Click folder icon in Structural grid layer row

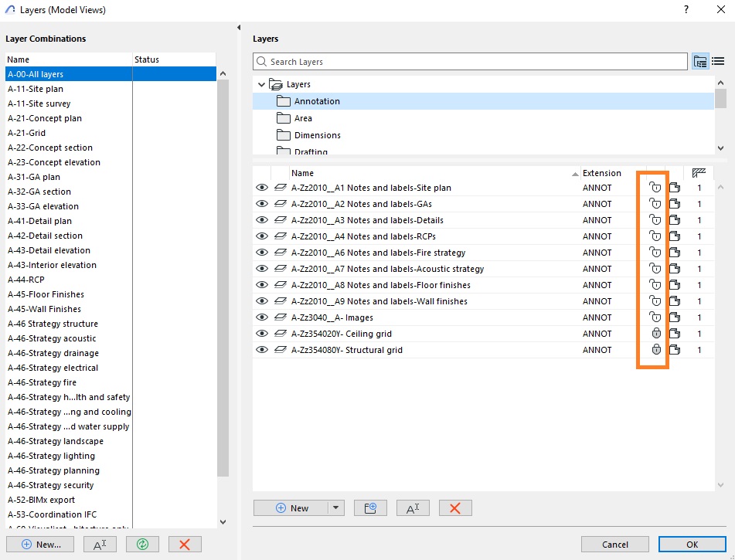[x=675, y=350]
